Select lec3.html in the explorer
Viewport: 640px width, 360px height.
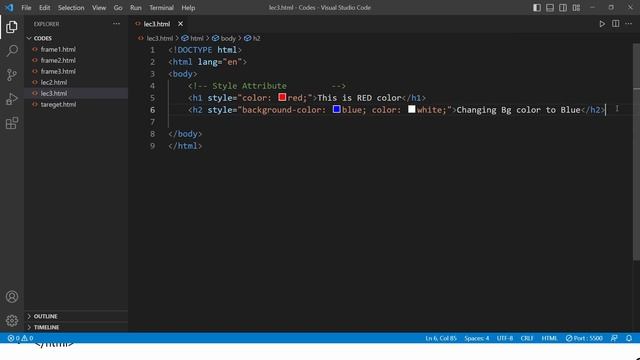click(x=76, y=93)
